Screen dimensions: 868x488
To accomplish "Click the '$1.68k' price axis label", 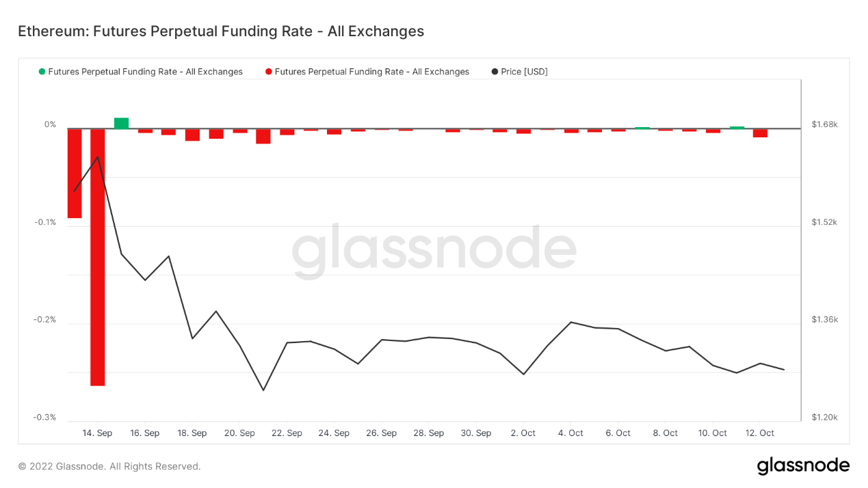I will (x=824, y=124).
